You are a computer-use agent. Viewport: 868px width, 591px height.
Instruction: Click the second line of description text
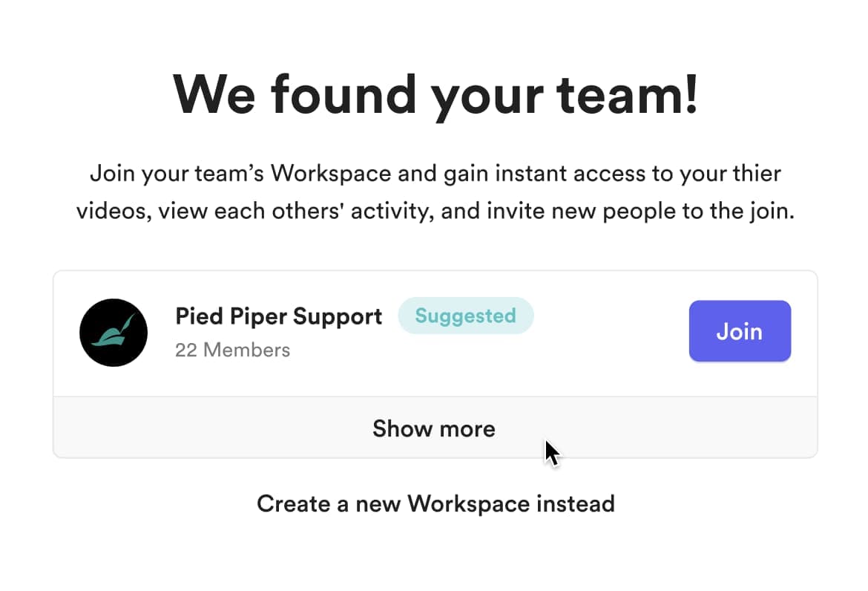pyautogui.click(x=435, y=211)
